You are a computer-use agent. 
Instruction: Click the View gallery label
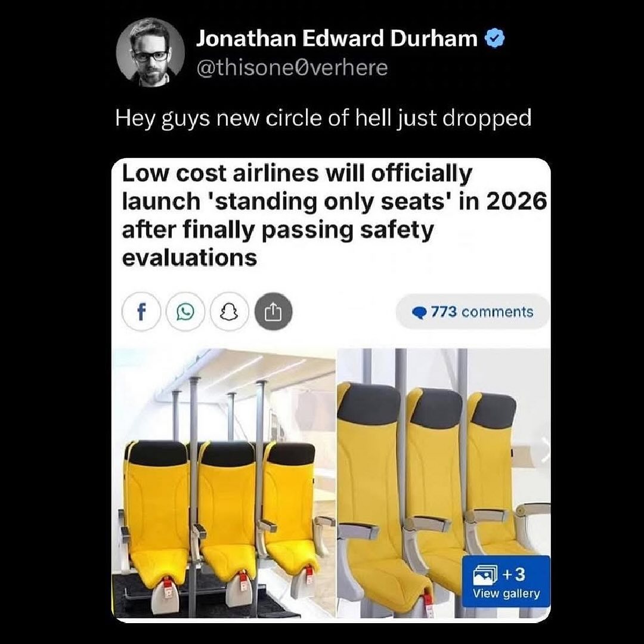pos(506,593)
